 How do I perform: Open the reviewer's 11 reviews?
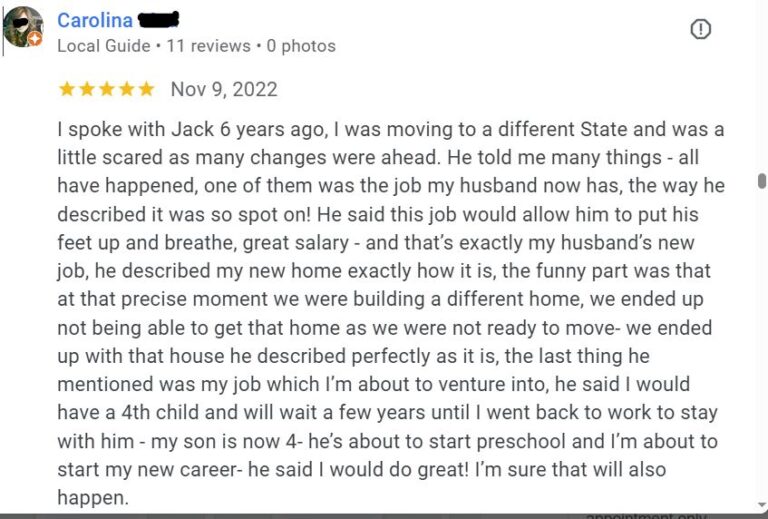209,46
